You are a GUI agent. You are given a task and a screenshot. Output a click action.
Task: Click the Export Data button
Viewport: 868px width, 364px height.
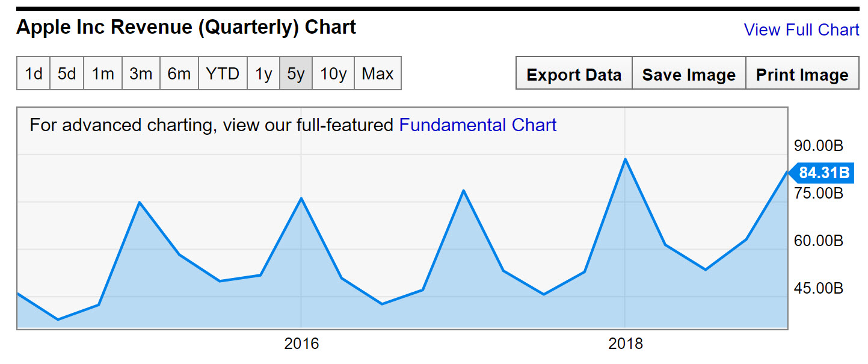pyautogui.click(x=574, y=75)
